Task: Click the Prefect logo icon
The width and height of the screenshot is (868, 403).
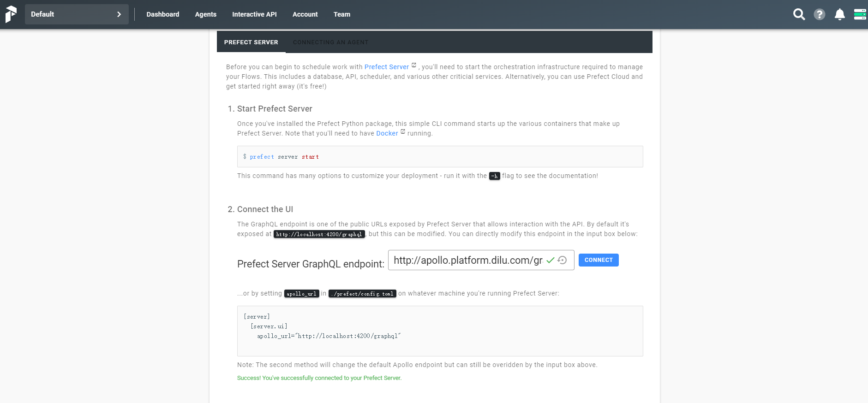Action: (11, 14)
